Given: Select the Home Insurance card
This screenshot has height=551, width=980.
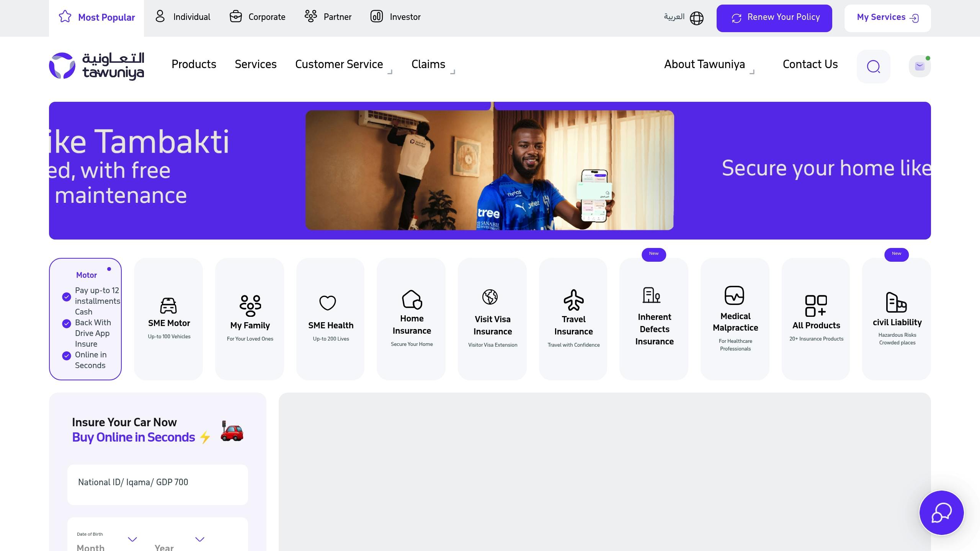Looking at the screenshot, I should (411, 319).
